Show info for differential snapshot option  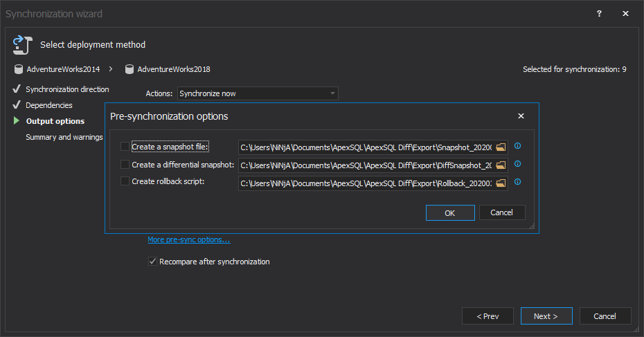(517, 164)
